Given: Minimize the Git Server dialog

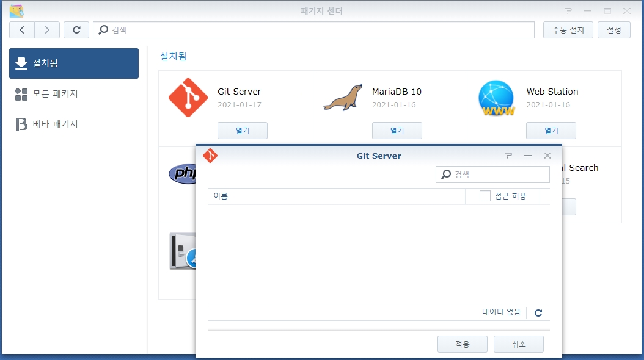Looking at the screenshot, I should (528, 156).
